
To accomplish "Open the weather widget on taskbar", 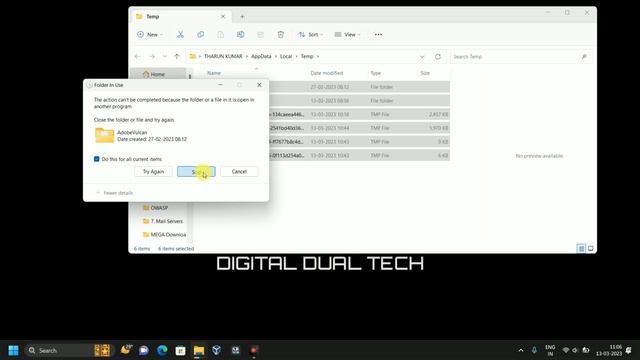I will tap(126, 350).
